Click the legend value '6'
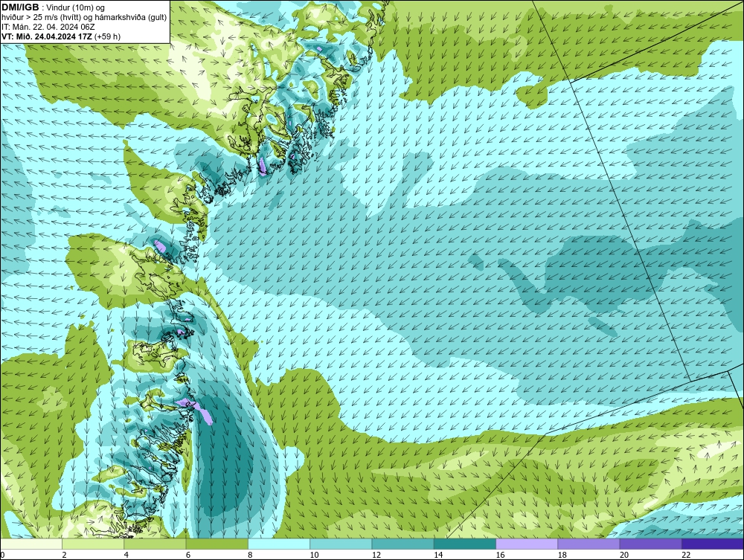The image size is (744, 560). coord(188,555)
